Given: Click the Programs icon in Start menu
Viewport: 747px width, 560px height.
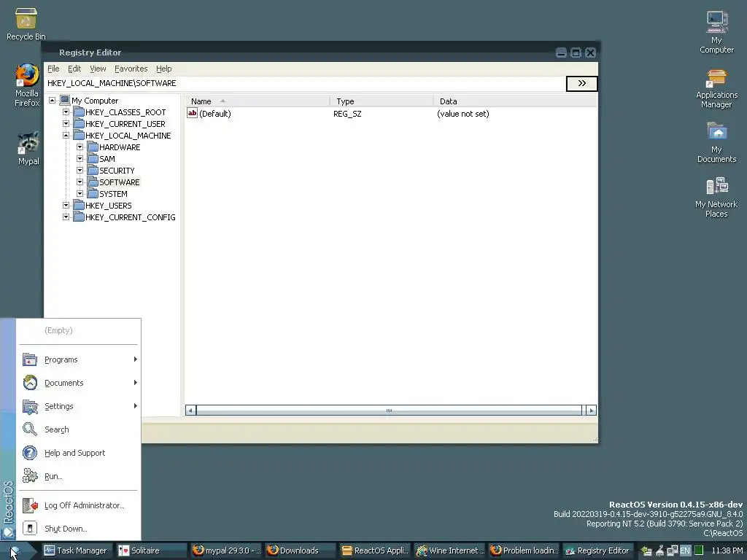Looking at the screenshot, I should coord(30,359).
